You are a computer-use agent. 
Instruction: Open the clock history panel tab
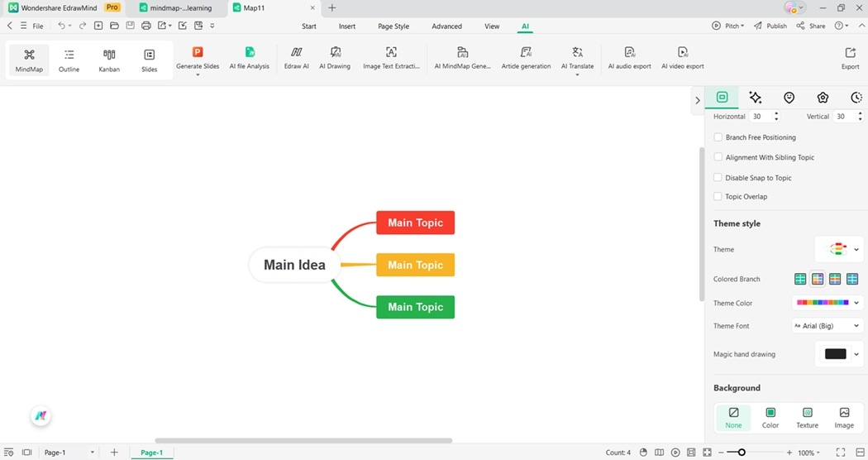[x=856, y=98]
